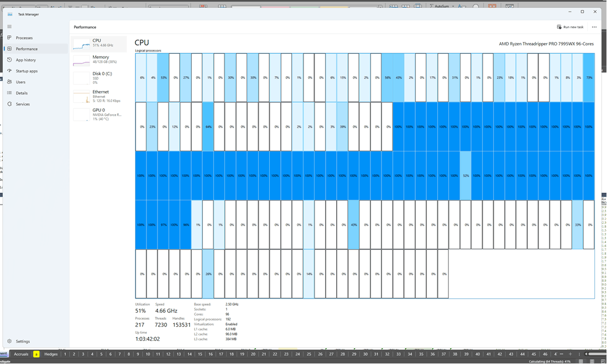607x364 pixels.
Task: Click the 4.66 GHz speed value
Action: (x=166, y=311)
